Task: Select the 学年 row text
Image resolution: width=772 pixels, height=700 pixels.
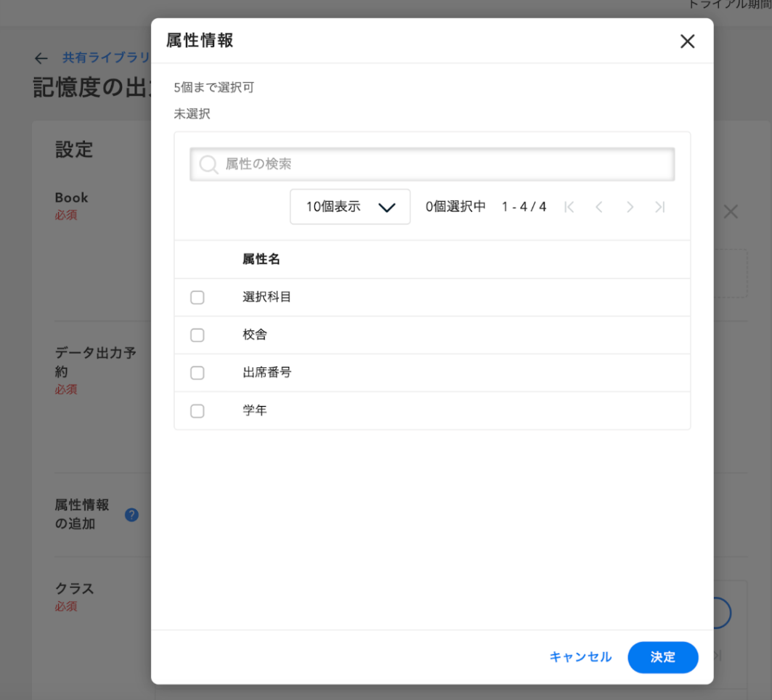Action: tap(254, 410)
